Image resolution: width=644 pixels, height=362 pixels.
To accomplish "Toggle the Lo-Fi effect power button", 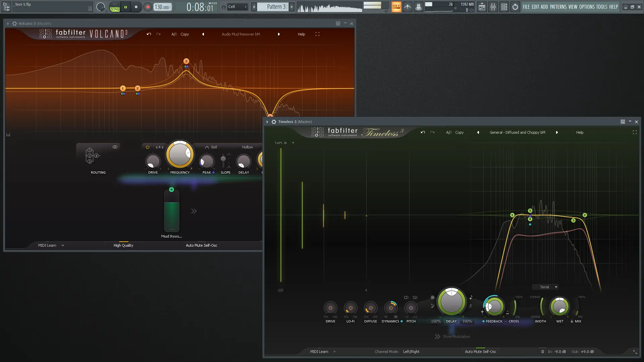I will (351, 308).
